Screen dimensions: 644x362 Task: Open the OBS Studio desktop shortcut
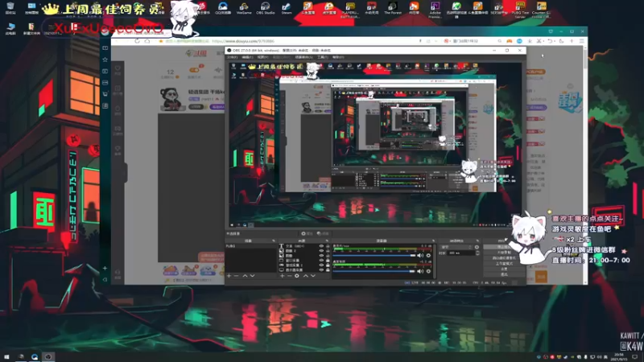tap(265, 7)
